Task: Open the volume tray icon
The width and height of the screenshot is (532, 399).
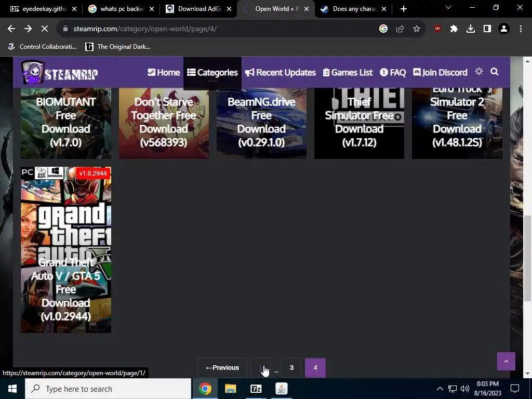Action: [x=465, y=389]
